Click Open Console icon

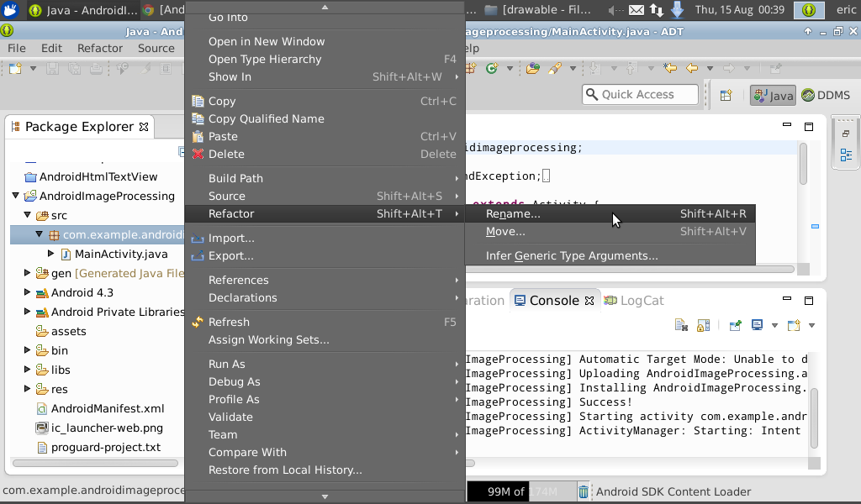tap(794, 326)
